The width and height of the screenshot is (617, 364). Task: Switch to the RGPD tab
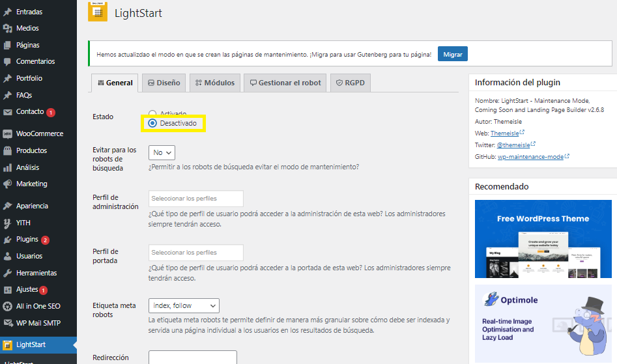(351, 83)
